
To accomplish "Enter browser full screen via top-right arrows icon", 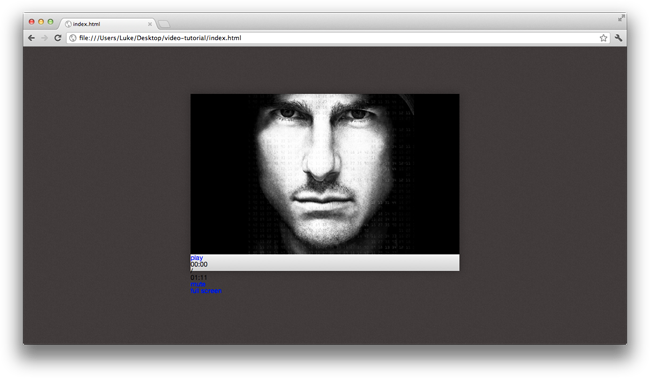I will (x=621, y=18).
